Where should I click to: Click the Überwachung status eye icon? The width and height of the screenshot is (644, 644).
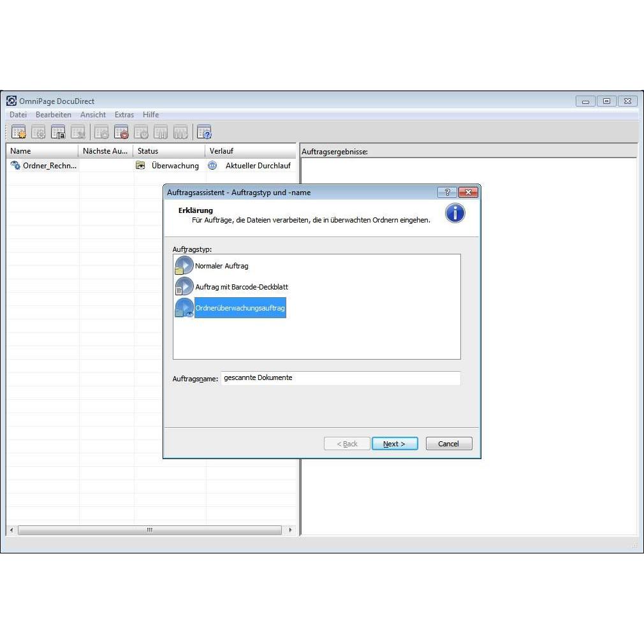pyautogui.click(x=140, y=165)
